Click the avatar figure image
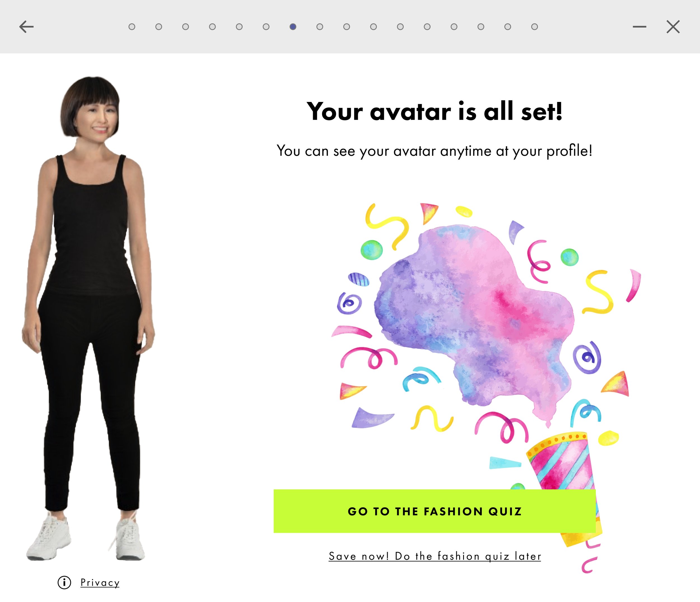This screenshot has height=602, width=700. (x=88, y=318)
